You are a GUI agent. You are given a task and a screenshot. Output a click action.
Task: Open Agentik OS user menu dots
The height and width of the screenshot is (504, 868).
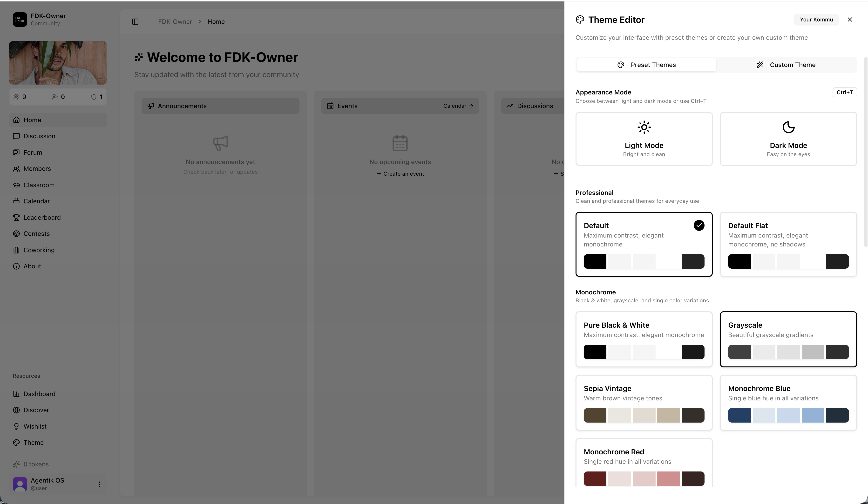point(100,484)
